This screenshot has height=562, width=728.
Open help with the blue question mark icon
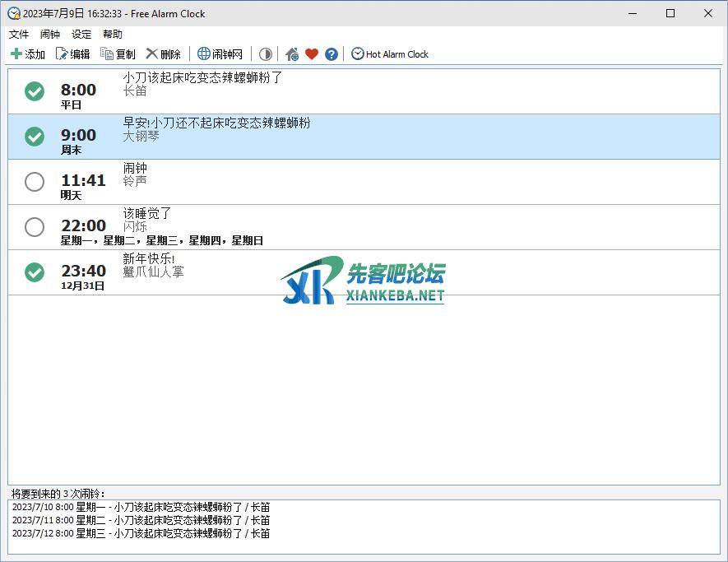[332, 54]
